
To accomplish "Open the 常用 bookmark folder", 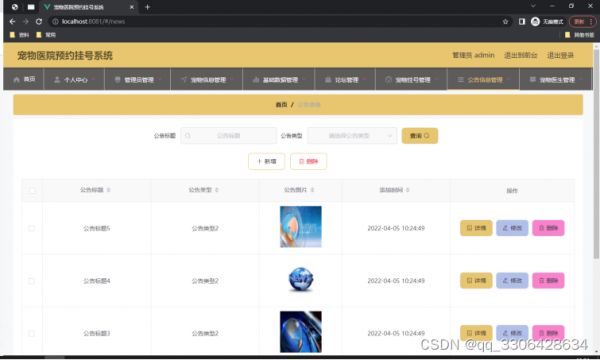I will click(x=46, y=35).
